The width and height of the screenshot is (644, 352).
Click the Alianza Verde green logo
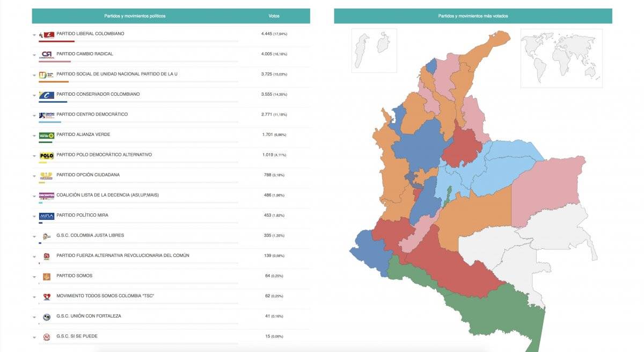click(x=47, y=135)
